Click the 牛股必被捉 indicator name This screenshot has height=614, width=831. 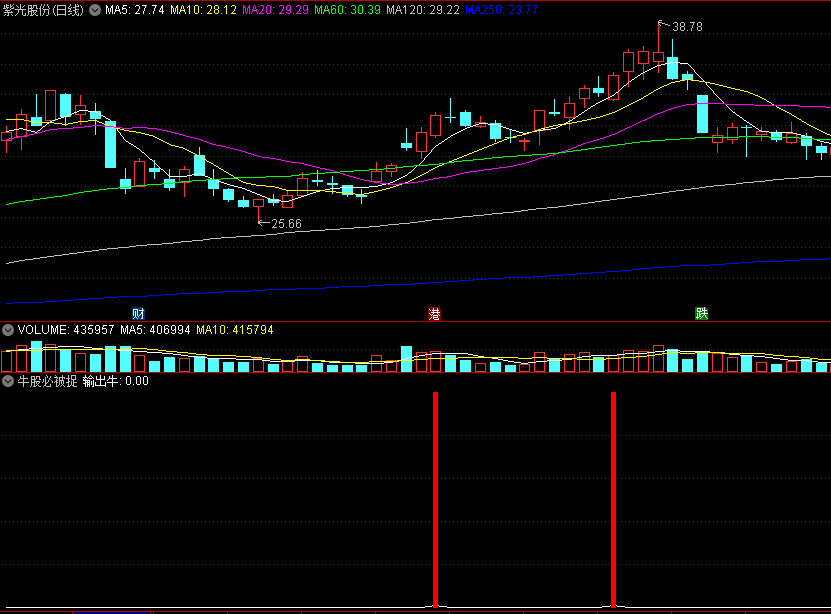47,381
